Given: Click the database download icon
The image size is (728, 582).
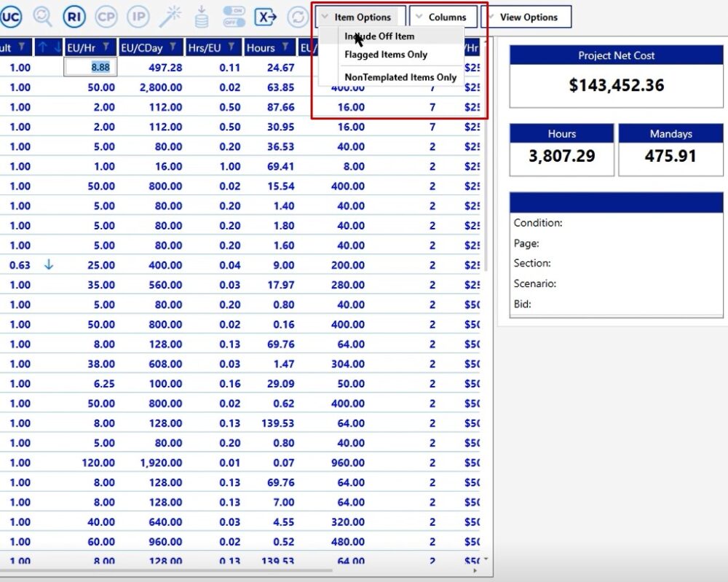Looking at the screenshot, I should (202, 16).
